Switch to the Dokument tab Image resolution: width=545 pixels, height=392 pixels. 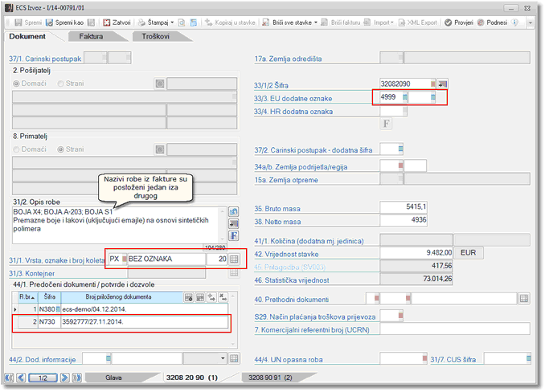tap(27, 36)
